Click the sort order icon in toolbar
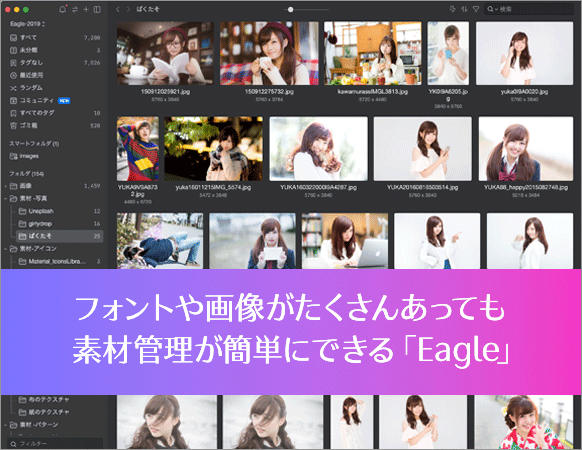Screen dimensions: 582x450 (464, 9)
